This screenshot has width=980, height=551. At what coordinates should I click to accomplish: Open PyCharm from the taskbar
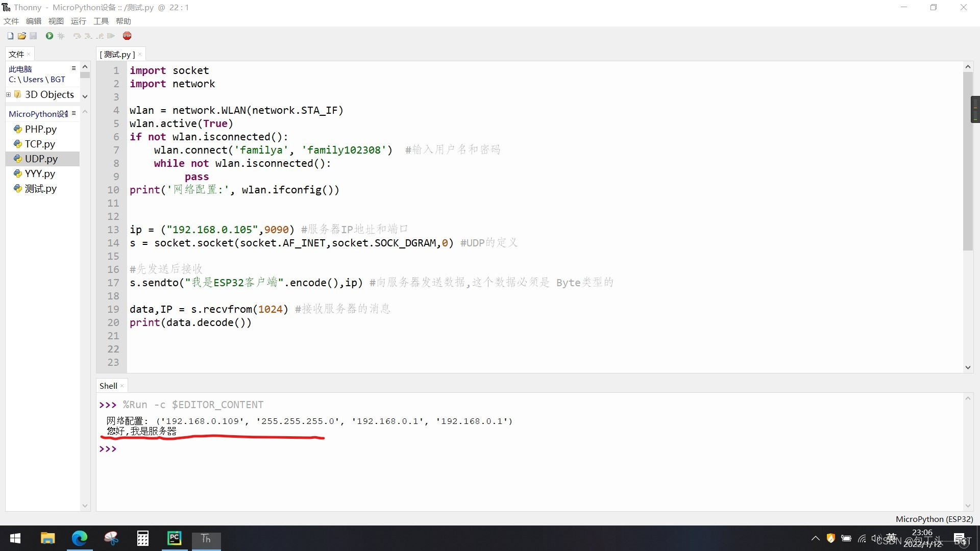[x=175, y=538]
